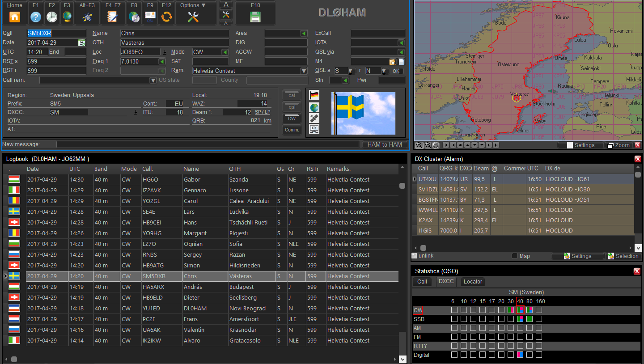The image size is (644, 364).
Task: Click the M4 folder browse icon
Action: tap(392, 61)
